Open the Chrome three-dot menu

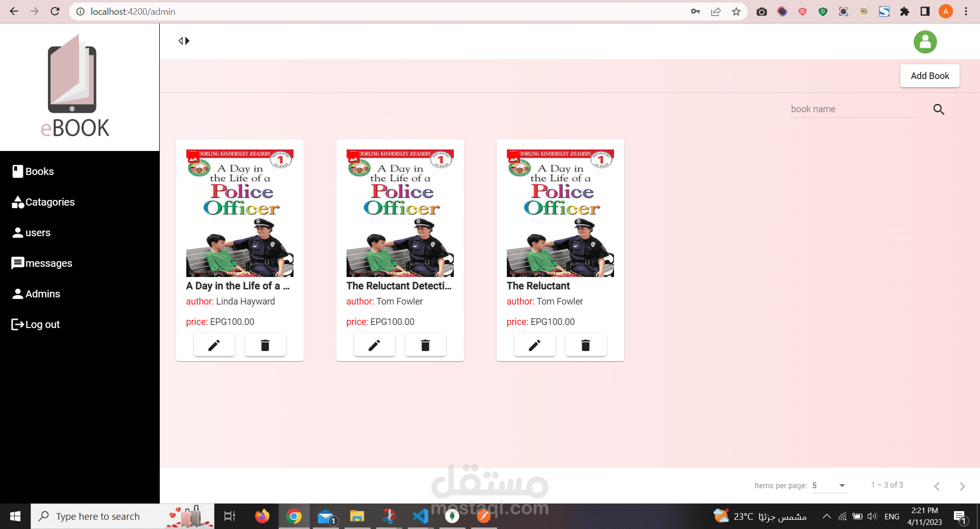(x=966, y=11)
